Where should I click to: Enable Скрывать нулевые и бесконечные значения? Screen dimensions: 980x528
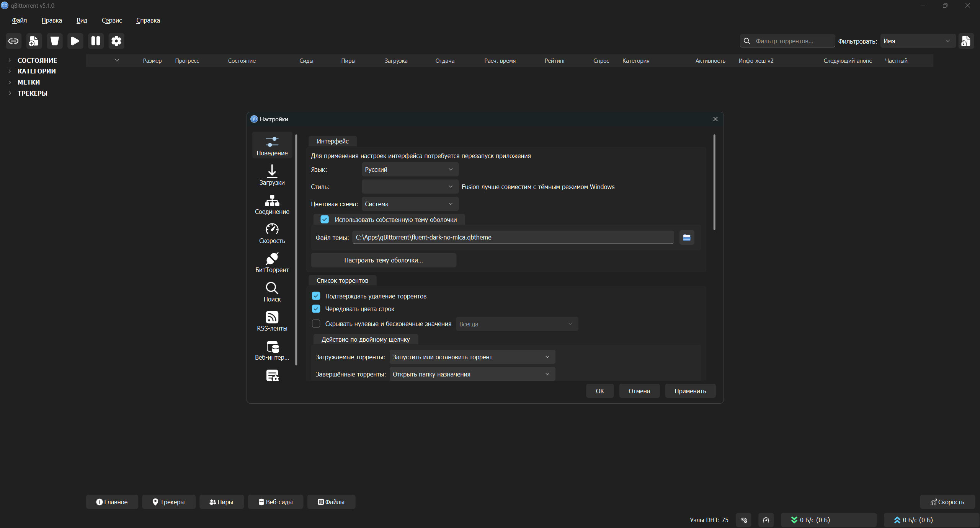316,324
